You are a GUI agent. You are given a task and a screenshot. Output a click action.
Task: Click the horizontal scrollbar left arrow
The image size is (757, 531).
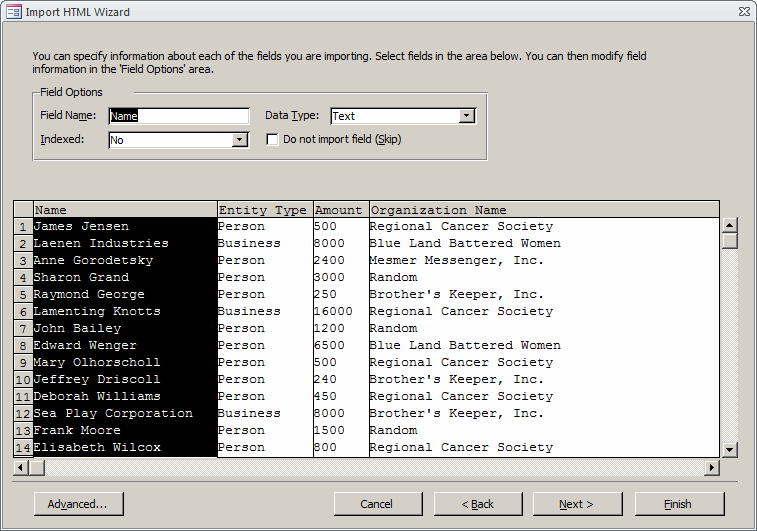20,467
